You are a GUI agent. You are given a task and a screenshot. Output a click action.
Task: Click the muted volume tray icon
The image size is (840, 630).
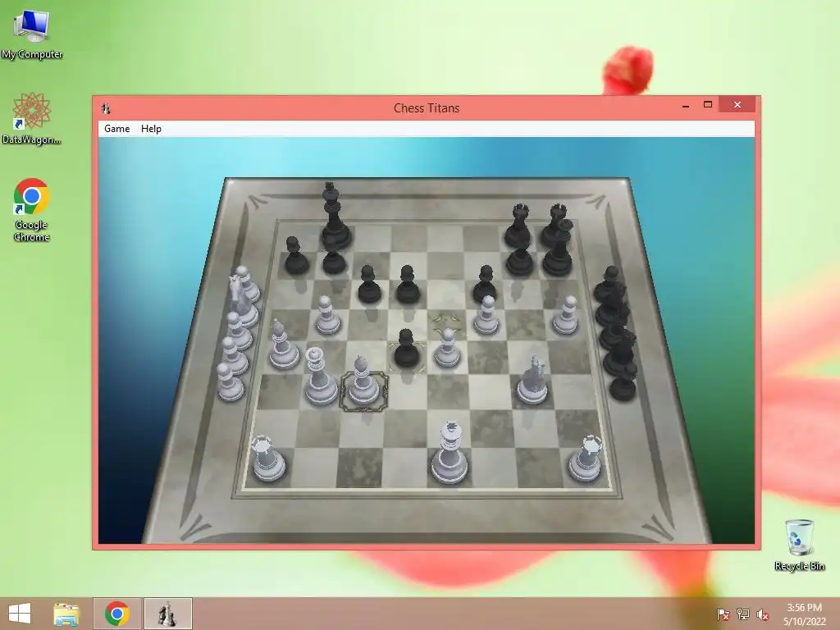tap(762, 614)
